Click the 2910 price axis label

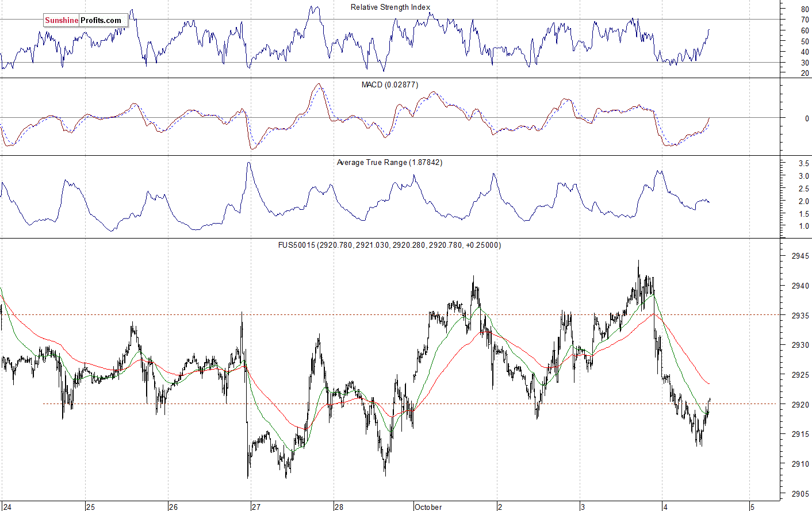(800, 464)
